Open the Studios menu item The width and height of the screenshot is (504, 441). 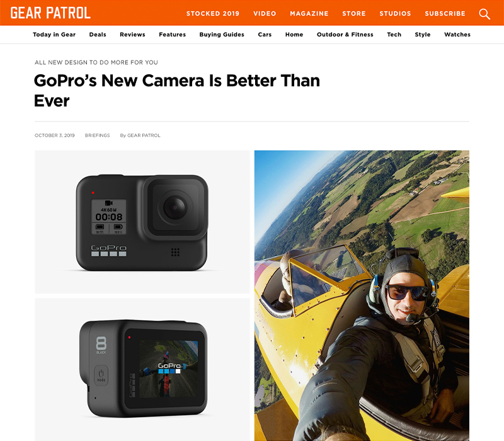point(395,13)
